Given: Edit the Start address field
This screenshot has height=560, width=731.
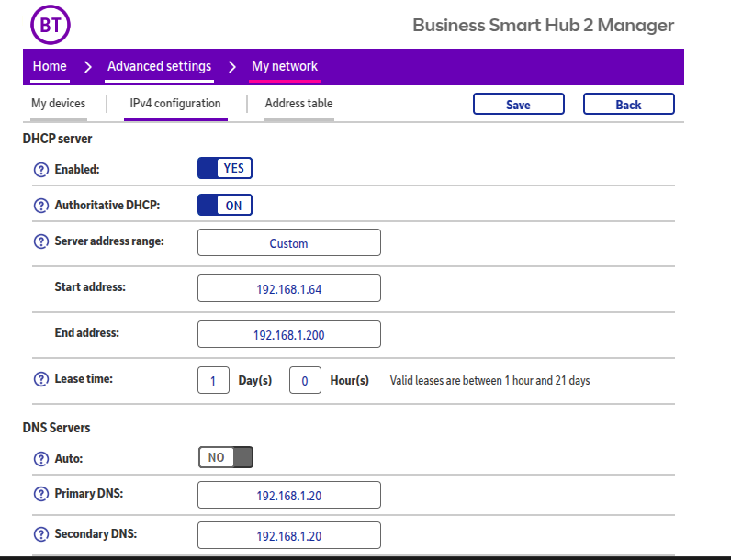Looking at the screenshot, I should pos(289,288).
